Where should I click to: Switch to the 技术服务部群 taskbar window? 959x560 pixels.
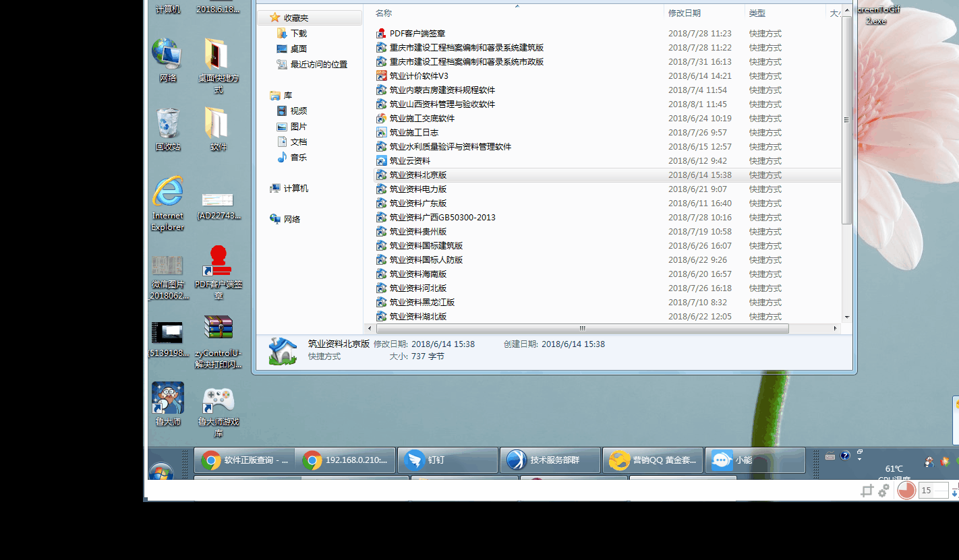549,460
